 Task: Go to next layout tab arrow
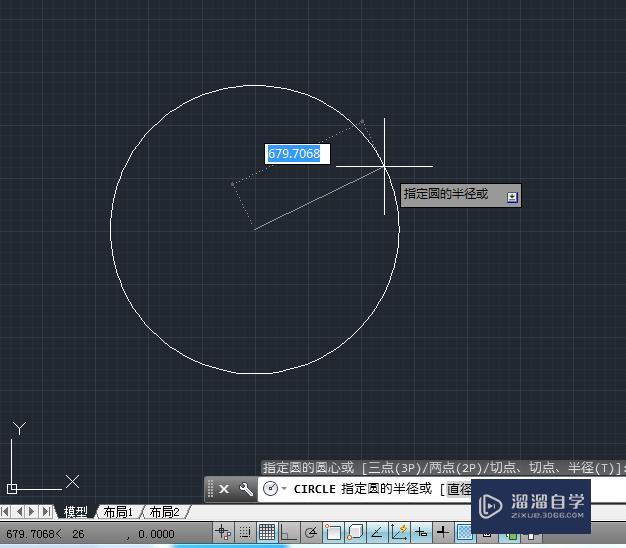coord(32,511)
